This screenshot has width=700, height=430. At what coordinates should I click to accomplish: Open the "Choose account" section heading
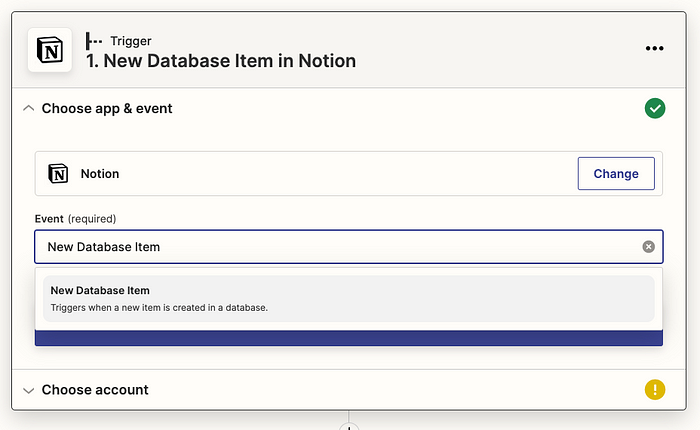(95, 390)
